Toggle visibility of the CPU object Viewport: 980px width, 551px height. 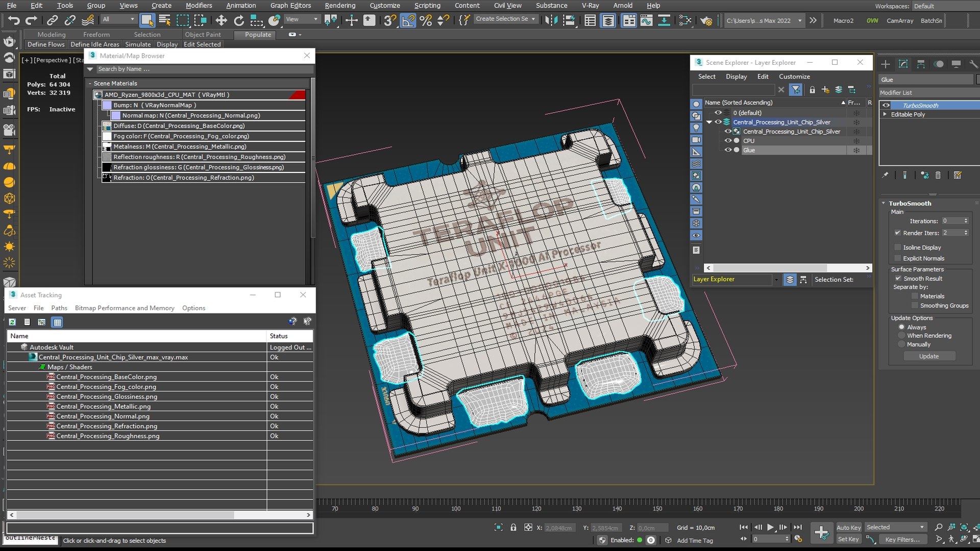click(728, 141)
